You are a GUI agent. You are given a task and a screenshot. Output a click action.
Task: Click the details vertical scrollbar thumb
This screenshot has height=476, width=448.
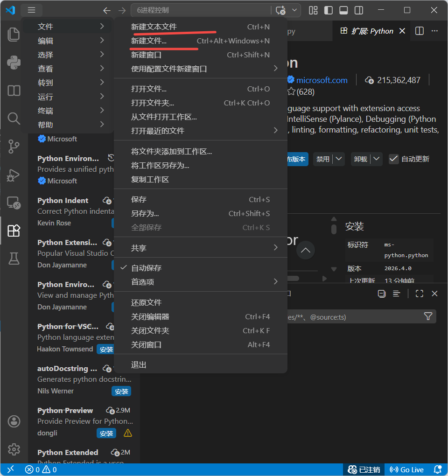click(x=334, y=229)
